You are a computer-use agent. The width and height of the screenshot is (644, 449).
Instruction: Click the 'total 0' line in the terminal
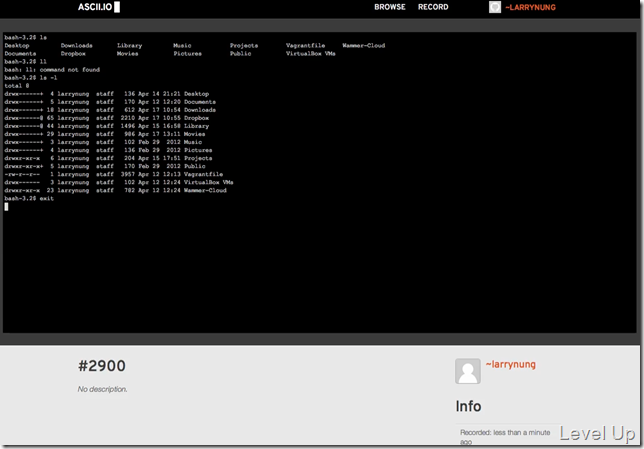(x=17, y=86)
